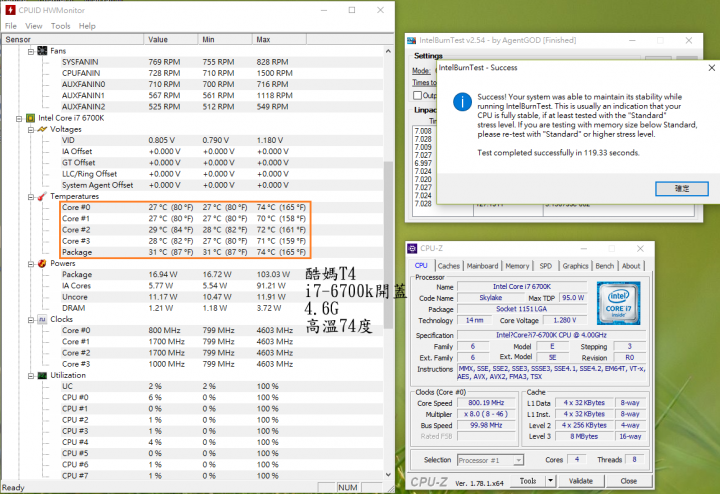720x494 pixels.
Task: Click the HWMonitor vertical scrollbar thumb
Action: tap(388, 244)
